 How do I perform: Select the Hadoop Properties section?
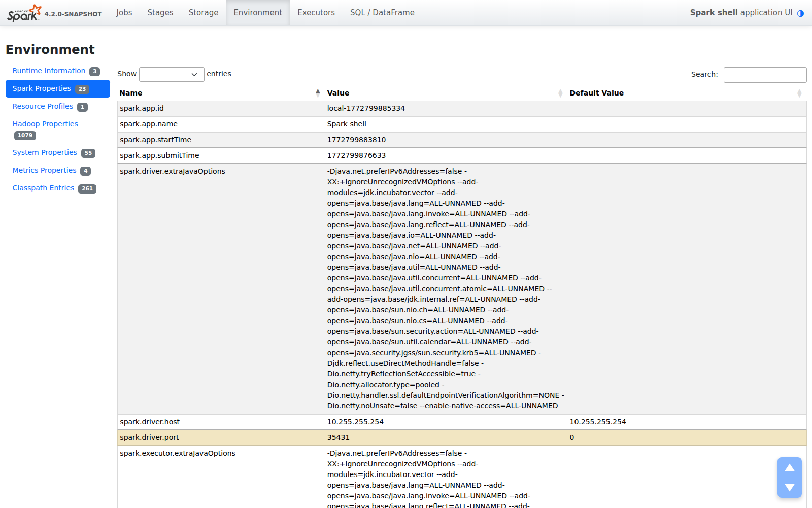click(x=45, y=124)
